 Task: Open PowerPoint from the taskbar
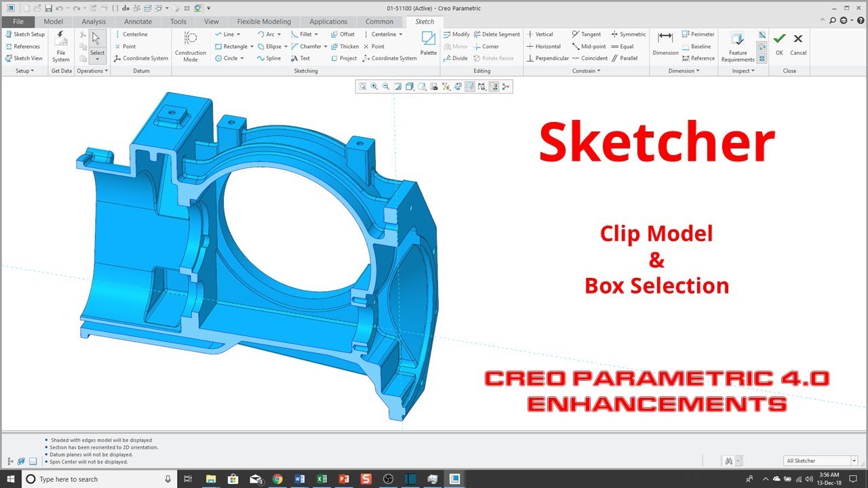pos(344,479)
